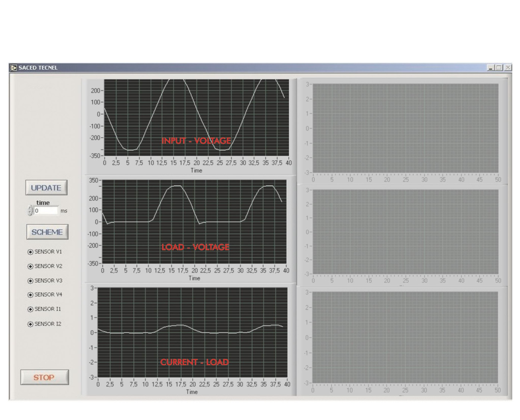Click the SACED TECNEL title bar icon
Image resolution: width=520 pixels, height=420 pixels.
click(14, 68)
